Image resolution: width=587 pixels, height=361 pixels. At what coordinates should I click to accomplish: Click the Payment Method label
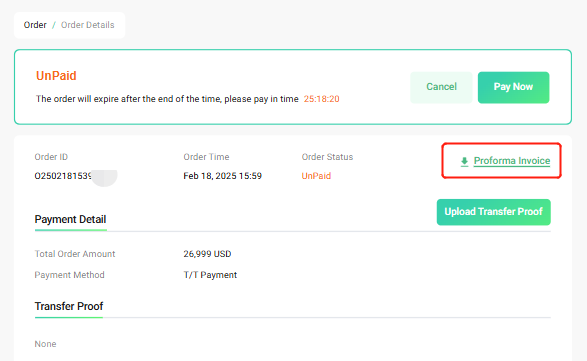click(70, 275)
